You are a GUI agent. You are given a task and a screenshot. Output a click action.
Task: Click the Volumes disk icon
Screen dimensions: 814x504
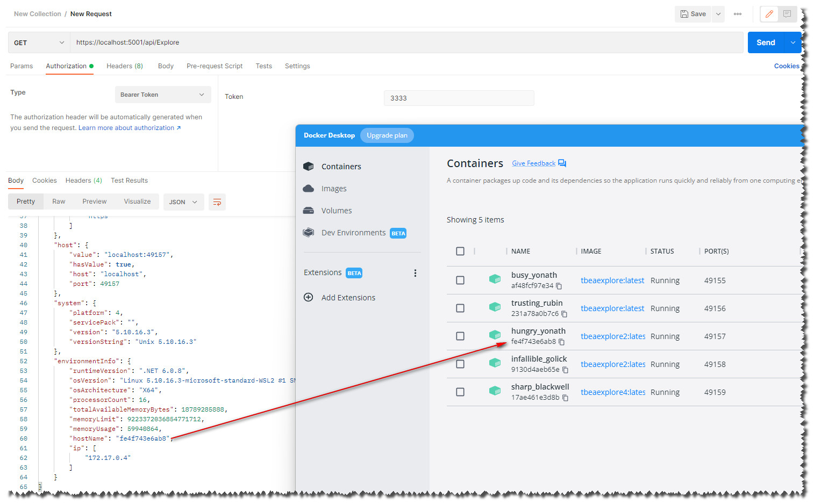pyautogui.click(x=309, y=211)
